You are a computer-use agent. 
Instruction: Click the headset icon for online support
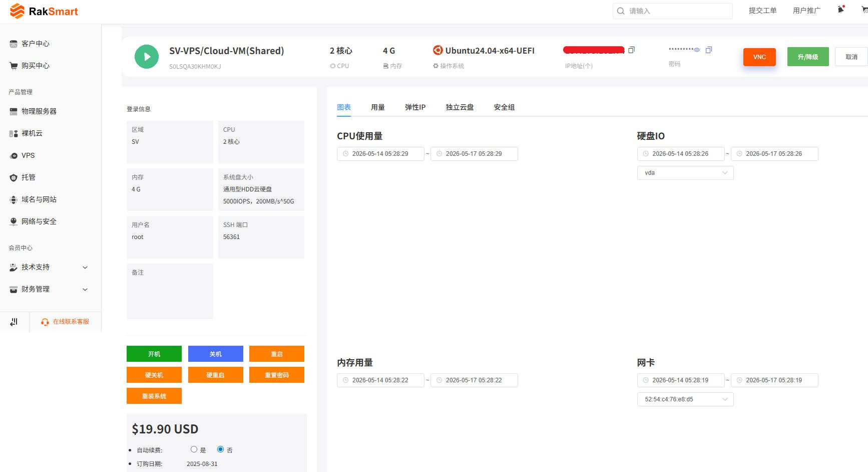[x=45, y=322]
